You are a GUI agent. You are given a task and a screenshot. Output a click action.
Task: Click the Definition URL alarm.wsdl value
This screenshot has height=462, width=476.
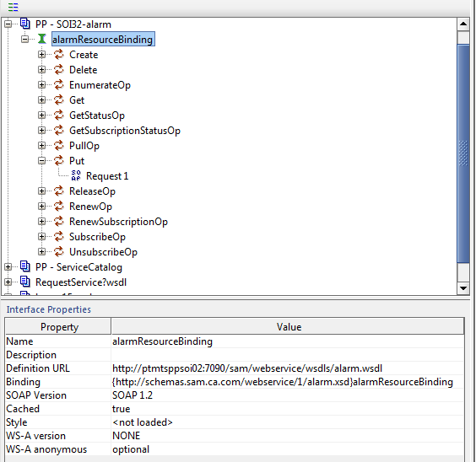tap(288, 368)
